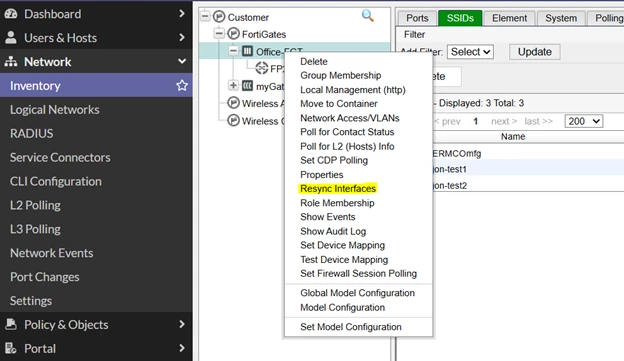
Task: Collapse the Network menu chevron
Action: pos(182,61)
